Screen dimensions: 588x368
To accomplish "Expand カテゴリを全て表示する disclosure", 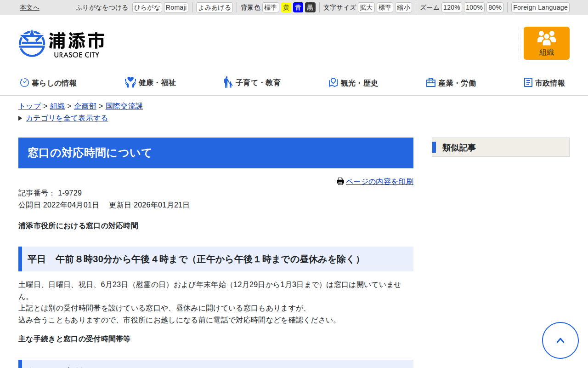I will 67,118.
